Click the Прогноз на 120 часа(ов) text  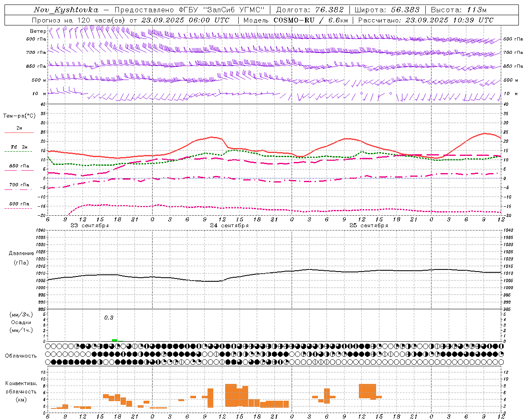(x=79, y=20)
